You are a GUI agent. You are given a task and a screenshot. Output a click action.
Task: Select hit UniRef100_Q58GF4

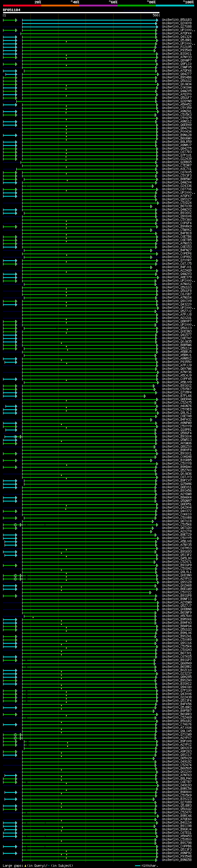(177, 433)
